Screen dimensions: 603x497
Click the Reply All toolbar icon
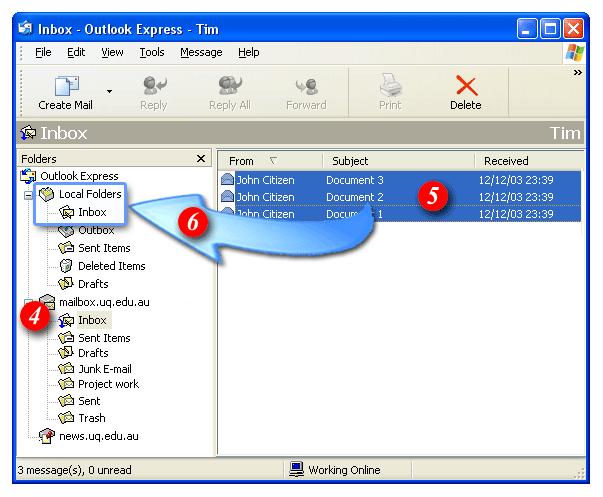click(230, 87)
